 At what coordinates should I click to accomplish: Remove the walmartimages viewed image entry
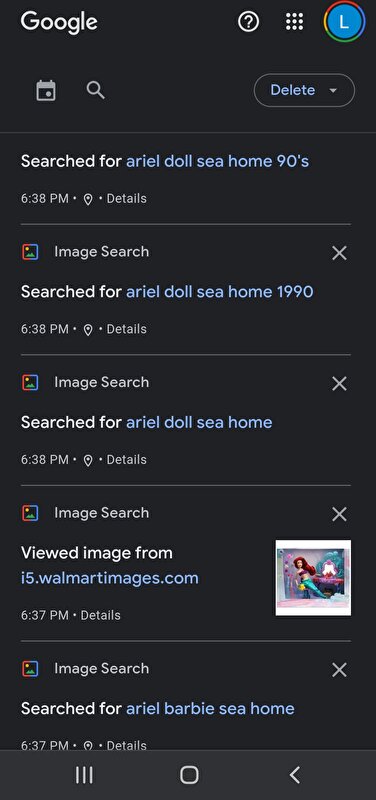(x=339, y=514)
